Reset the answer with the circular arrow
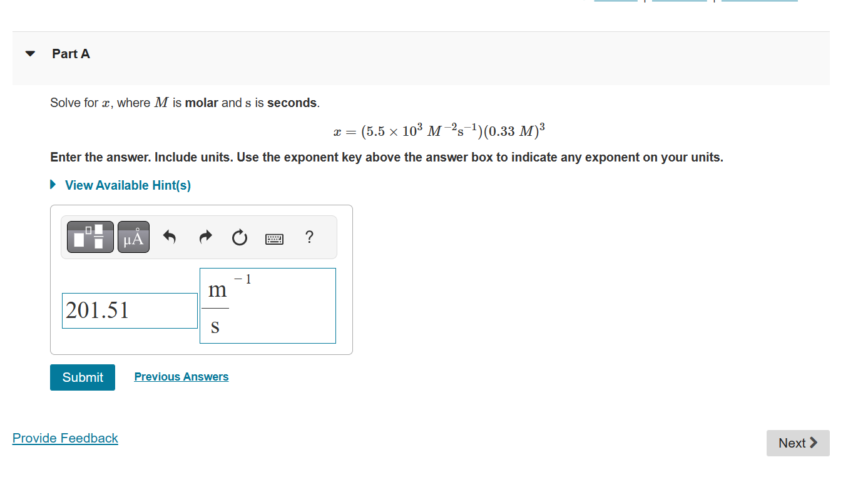This screenshot has height=487, width=868. coord(239,237)
